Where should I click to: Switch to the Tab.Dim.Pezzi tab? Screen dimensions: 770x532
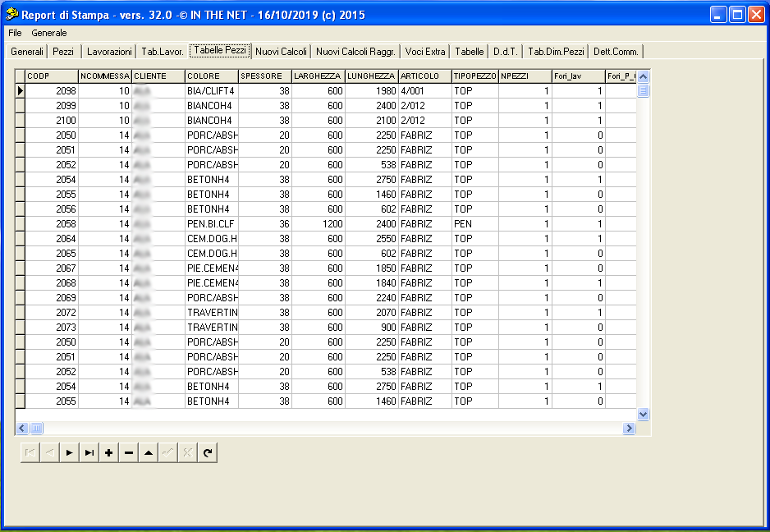click(x=556, y=52)
